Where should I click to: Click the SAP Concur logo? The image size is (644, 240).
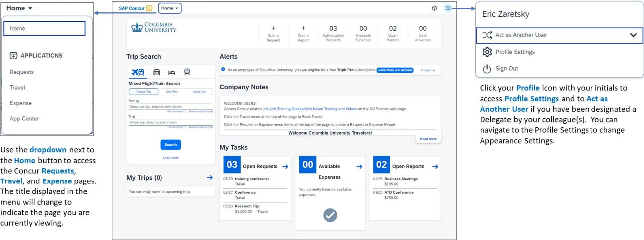pyautogui.click(x=135, y=8)
